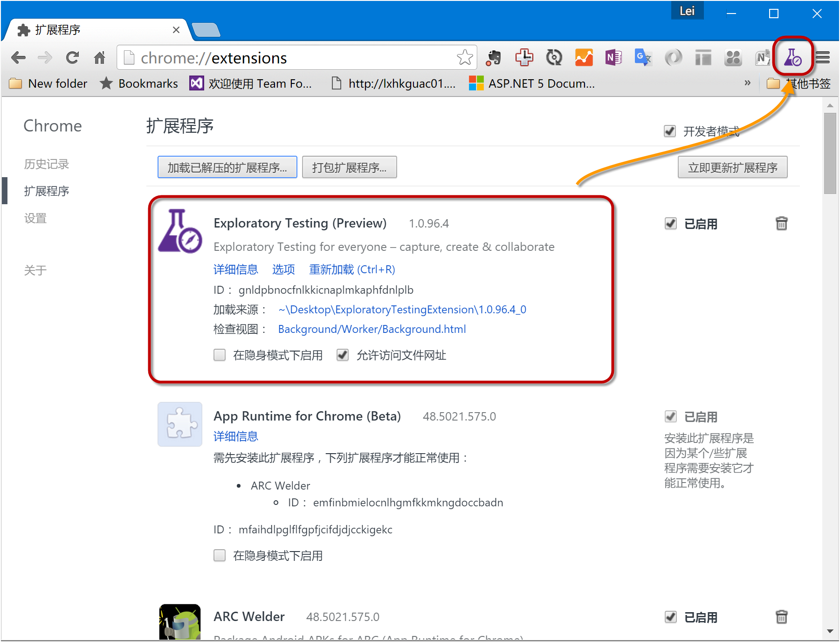This screenshot has width=840, height=642.
Task: Reload the page with the refresh icon
Action: click(72, 58)
